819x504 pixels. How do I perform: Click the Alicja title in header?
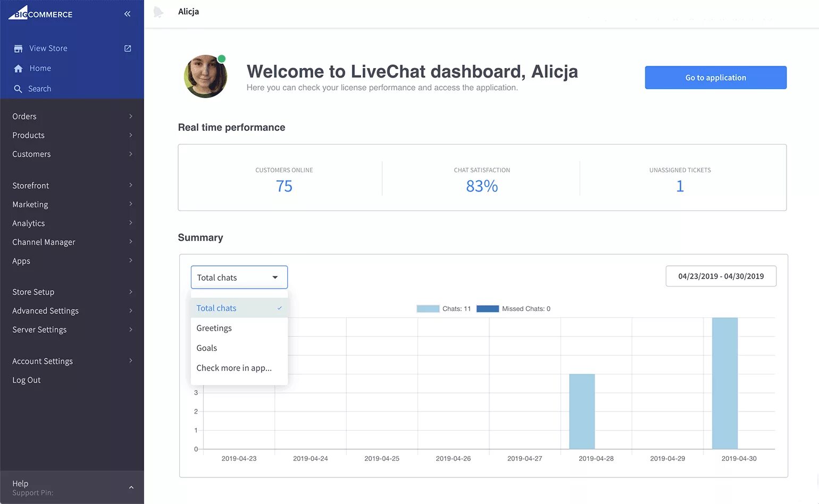188,12
